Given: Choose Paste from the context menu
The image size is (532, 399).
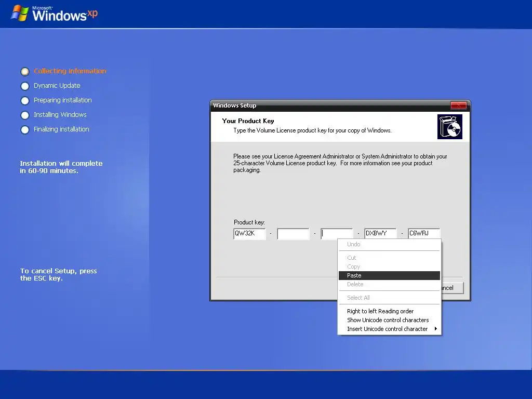Looking at the screenshot, I should [389, 275].
